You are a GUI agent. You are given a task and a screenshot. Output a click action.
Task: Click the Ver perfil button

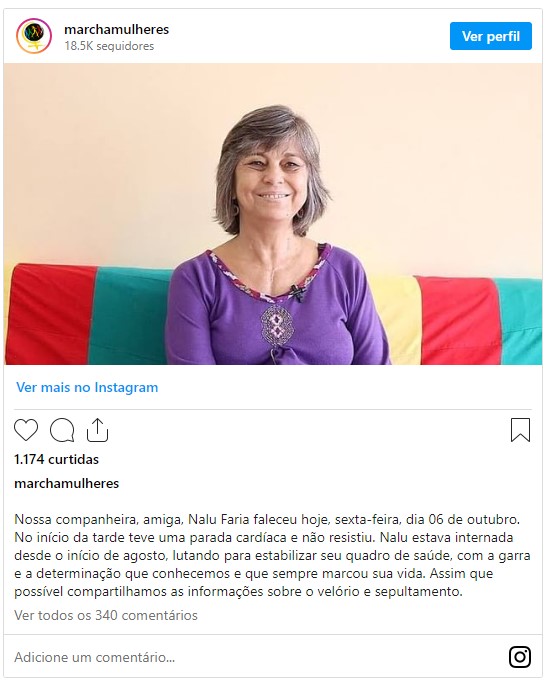point(491,36)
